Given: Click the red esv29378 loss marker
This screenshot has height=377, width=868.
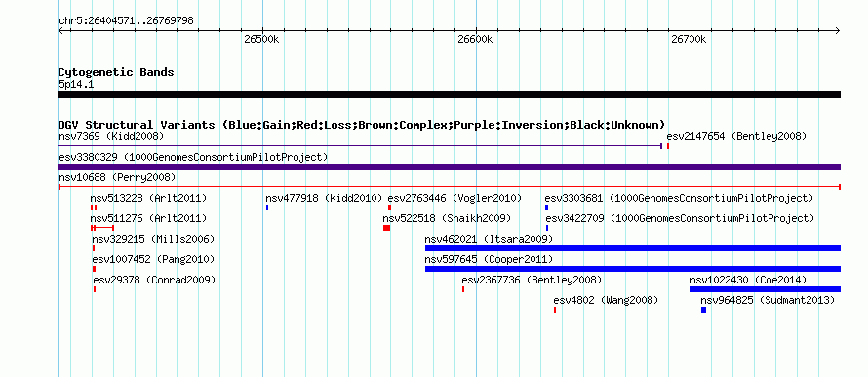Looking at the screenshot, I should (x=95, y=289).
